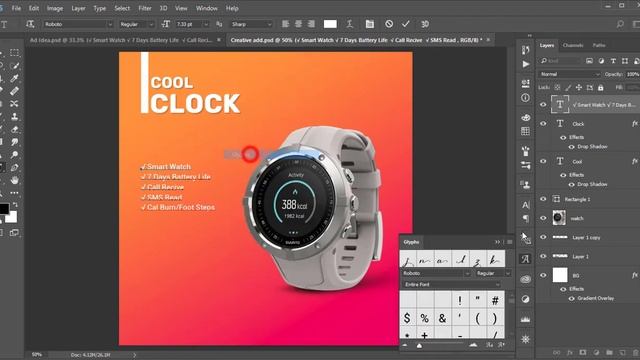The image size is (640, 360).
Task: Open the Glyphs panel icon in dock
Action: click(525, 259)
